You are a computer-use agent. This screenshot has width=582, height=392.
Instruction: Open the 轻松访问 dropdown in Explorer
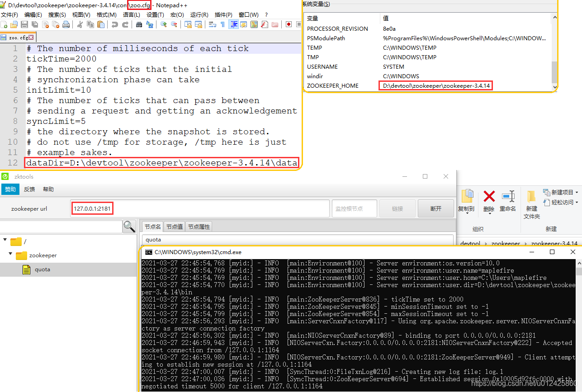coord(560,202)
